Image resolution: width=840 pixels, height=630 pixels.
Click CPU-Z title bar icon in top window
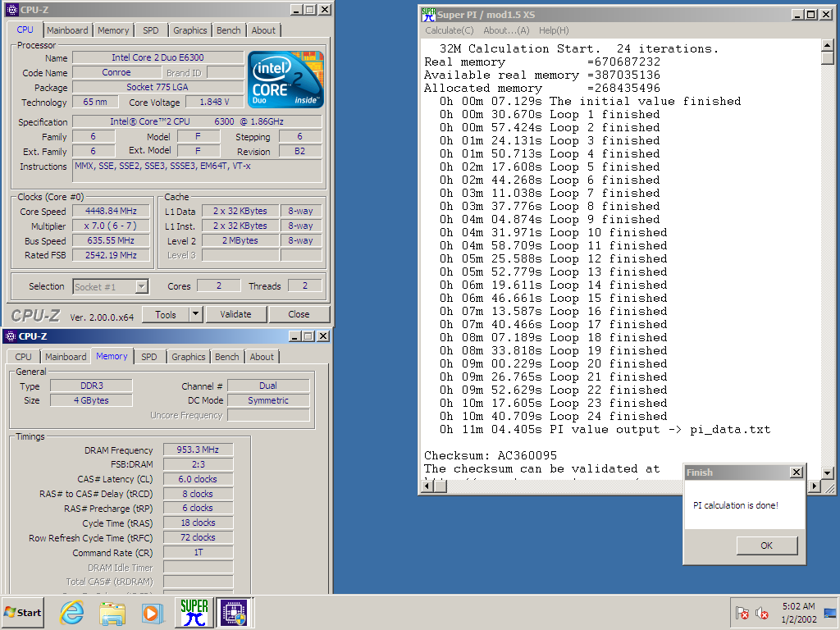click(11, 10)
